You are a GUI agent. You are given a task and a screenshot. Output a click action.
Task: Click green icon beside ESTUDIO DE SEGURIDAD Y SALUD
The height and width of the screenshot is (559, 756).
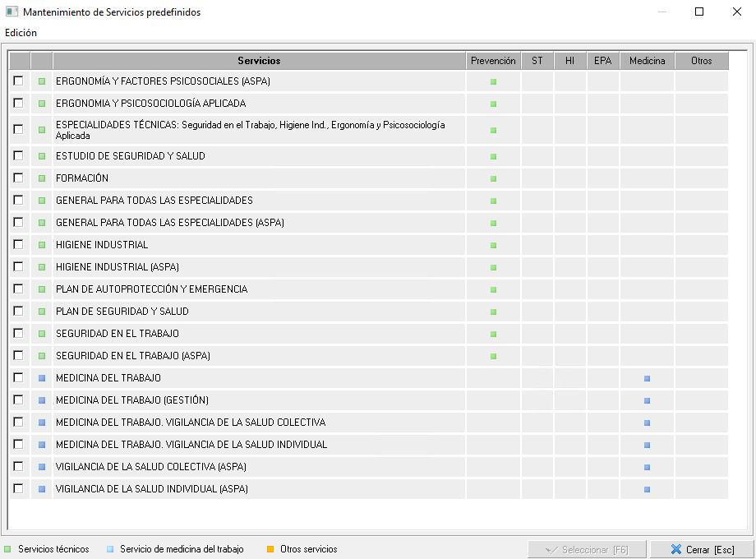pos(42,156)
